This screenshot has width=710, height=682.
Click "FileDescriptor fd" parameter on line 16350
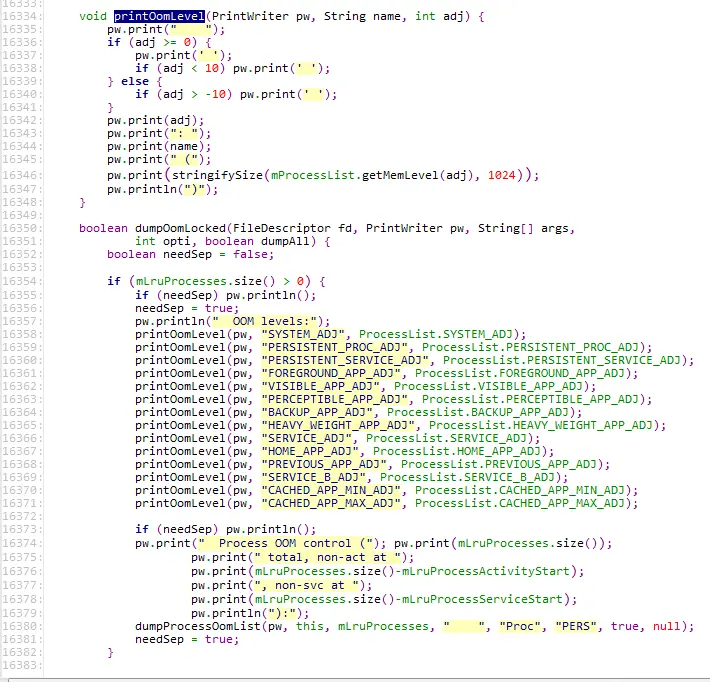click(292, 228)
